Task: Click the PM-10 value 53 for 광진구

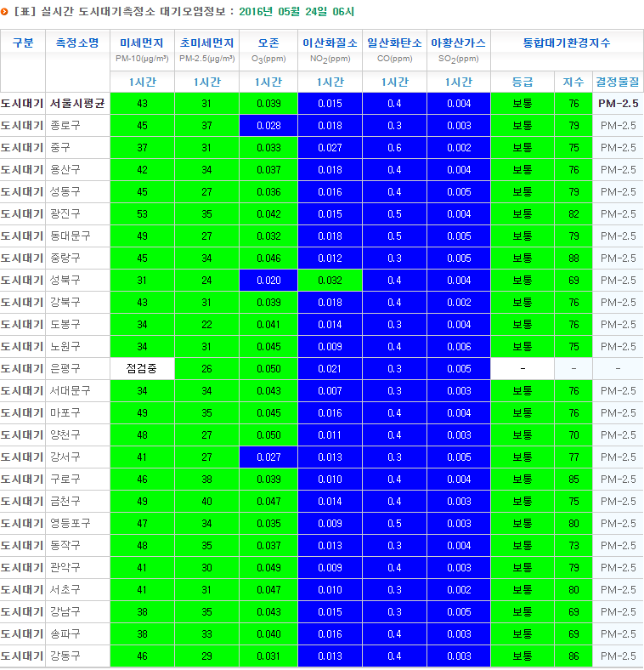Action: click(x=142, y=214)
